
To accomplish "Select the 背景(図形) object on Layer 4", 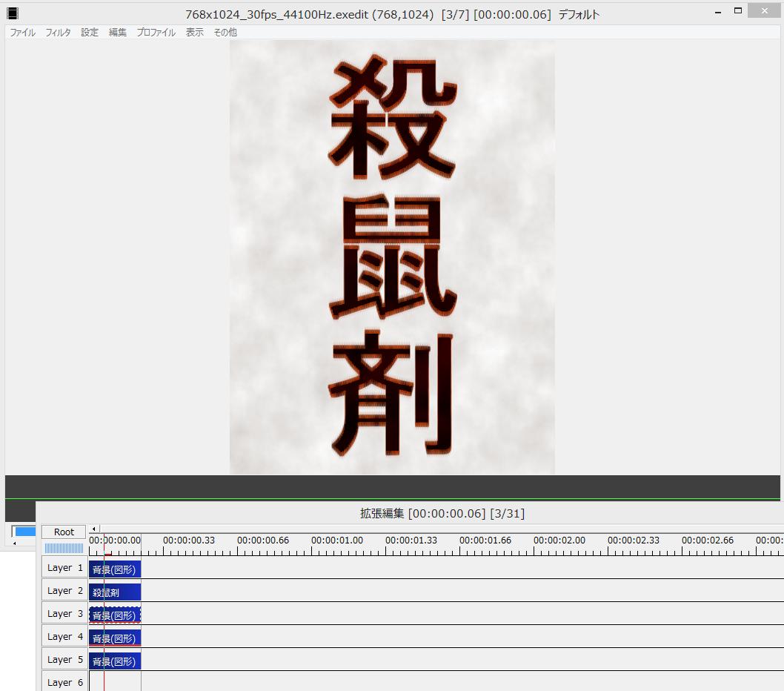I will point(115,638).
